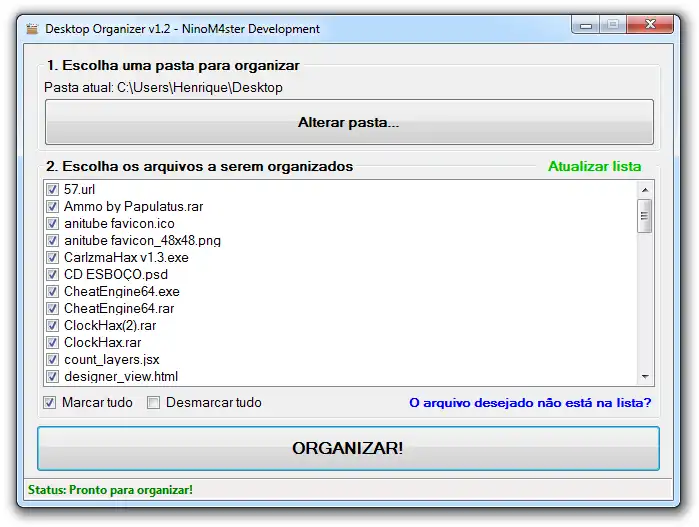Viewport: 699px width, 527px height.
Task: Select the ClockHax.rar file name
Action: 103,342
